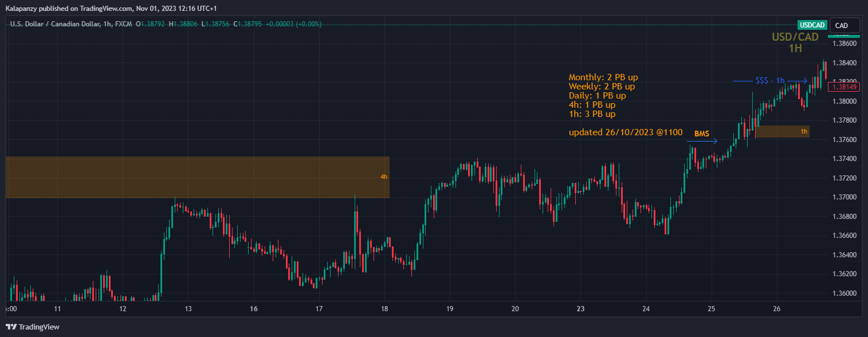This screenshot has height=337, width=868.
Task: Click date 13 on the time axis
Action: click(x=188, y=309)
